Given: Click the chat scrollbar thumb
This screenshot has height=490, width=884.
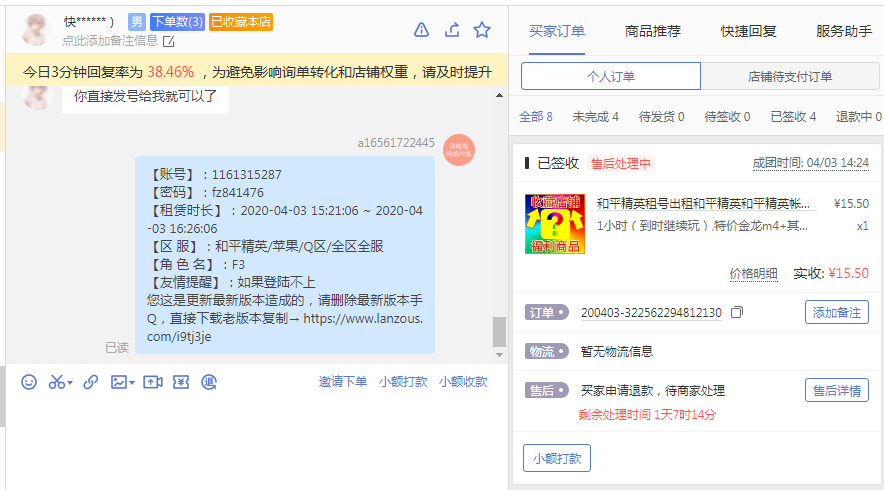Looking at the screenshot, I should coord(500,332).
